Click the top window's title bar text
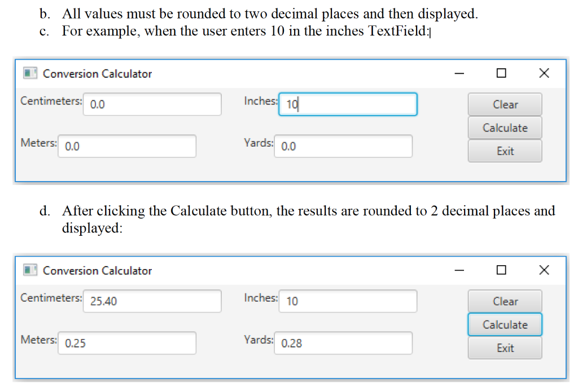Screen dimensions: 578x392 pyautogui.click(x=97, y=73)
